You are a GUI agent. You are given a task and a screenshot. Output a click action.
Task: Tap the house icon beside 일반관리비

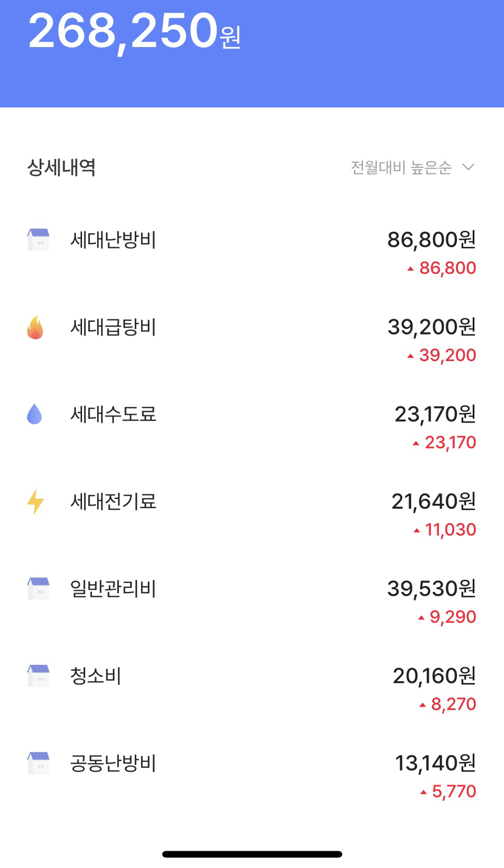[38, 589]
